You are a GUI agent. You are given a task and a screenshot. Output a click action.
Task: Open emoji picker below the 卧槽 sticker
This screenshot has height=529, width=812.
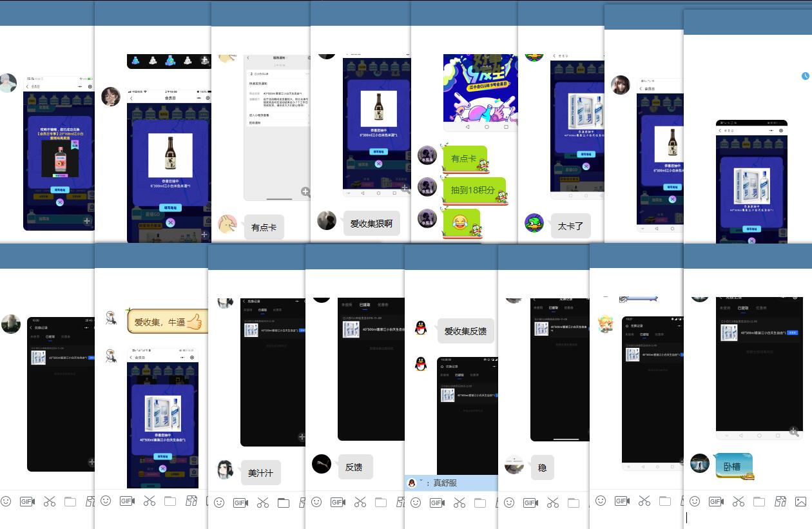coord(695,501)
